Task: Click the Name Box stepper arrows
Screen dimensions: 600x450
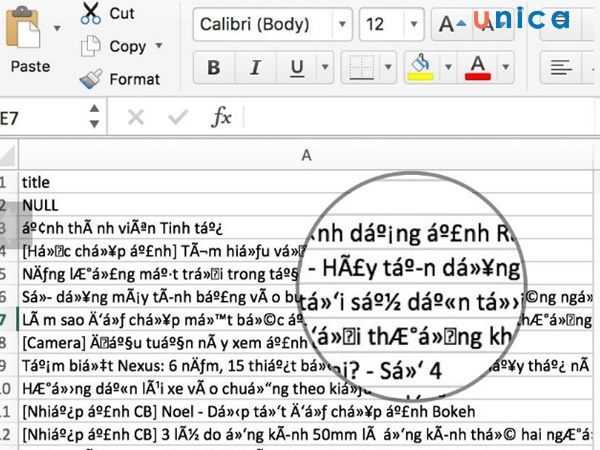Action: (x=94, y=116)
